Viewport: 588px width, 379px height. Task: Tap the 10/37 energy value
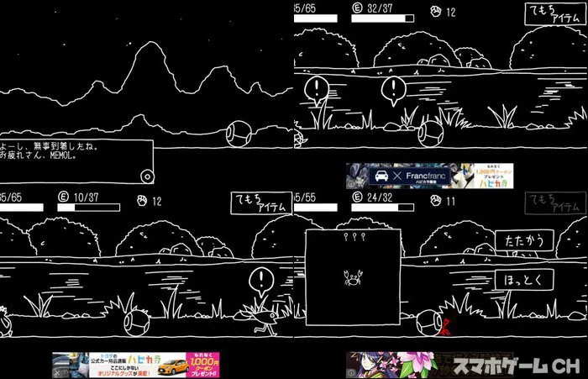(x=86, y=197)
